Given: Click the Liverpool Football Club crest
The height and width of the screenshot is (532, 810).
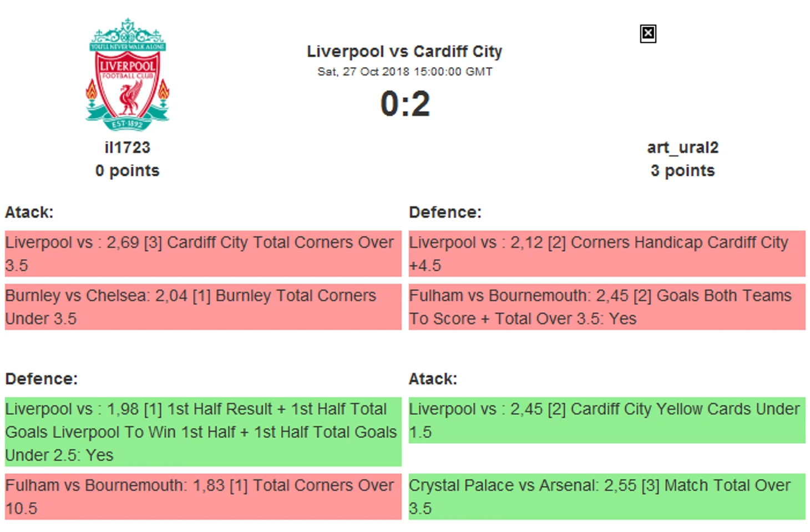Looking at the screenshot, I should (x=128, y=74).
